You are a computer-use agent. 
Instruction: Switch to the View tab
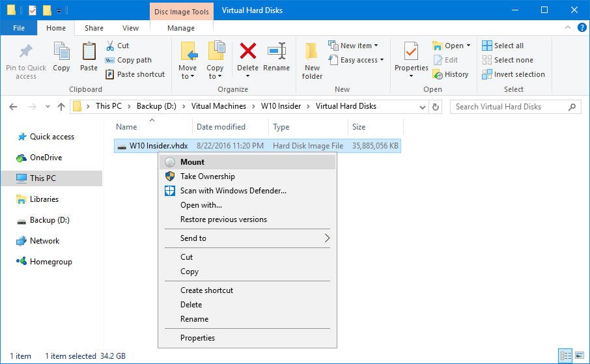(x=130, y=28)
